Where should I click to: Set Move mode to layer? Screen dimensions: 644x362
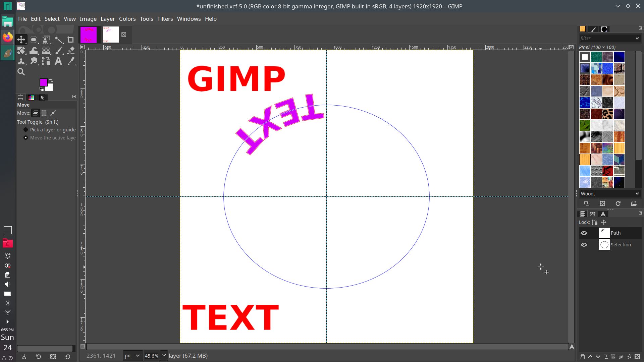[x=36, y=113]
